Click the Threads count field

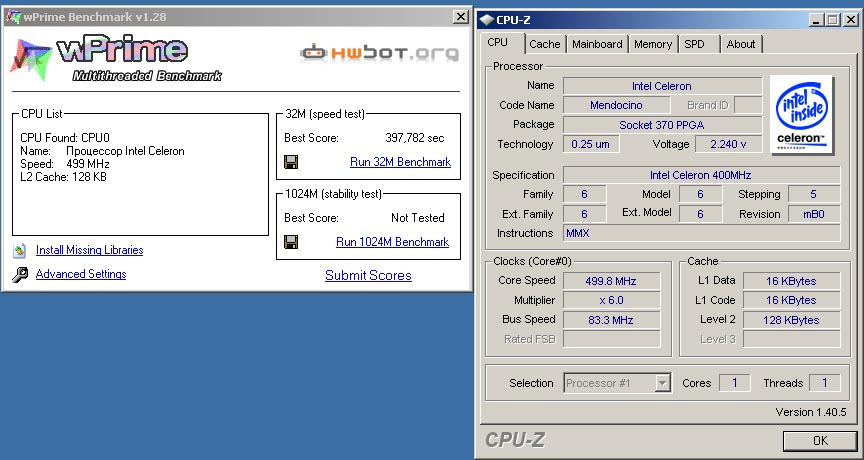pyautogui.click(x=824, y=383)
